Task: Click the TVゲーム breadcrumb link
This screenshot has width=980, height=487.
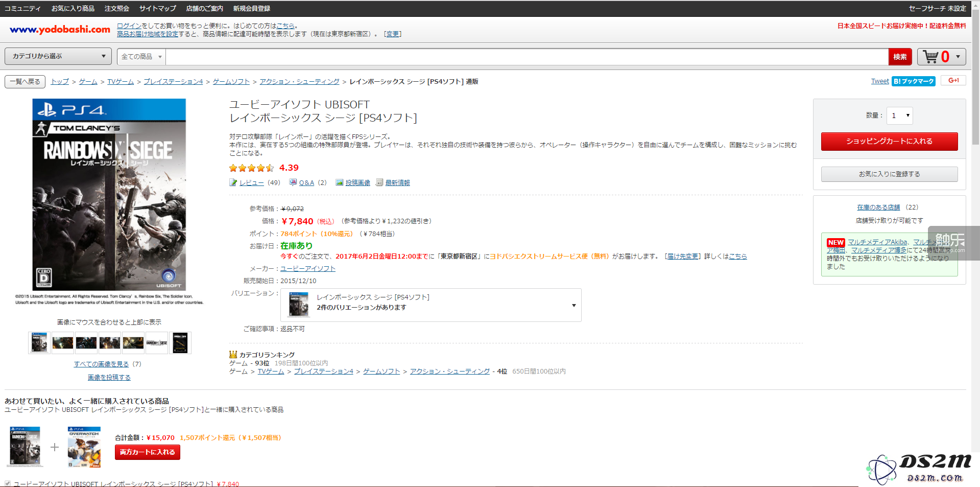Action: coord(121,81)
